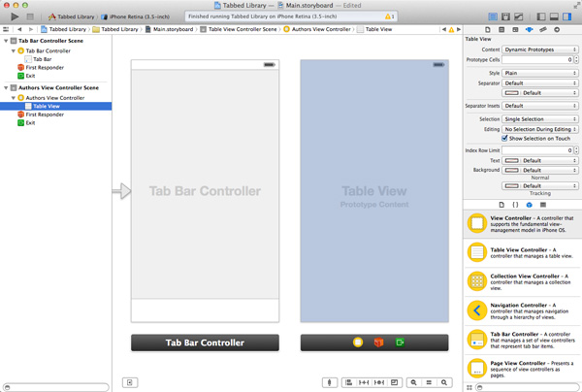Open the Quick Help inspector tab
582x392 pixels.
[501, 30]
